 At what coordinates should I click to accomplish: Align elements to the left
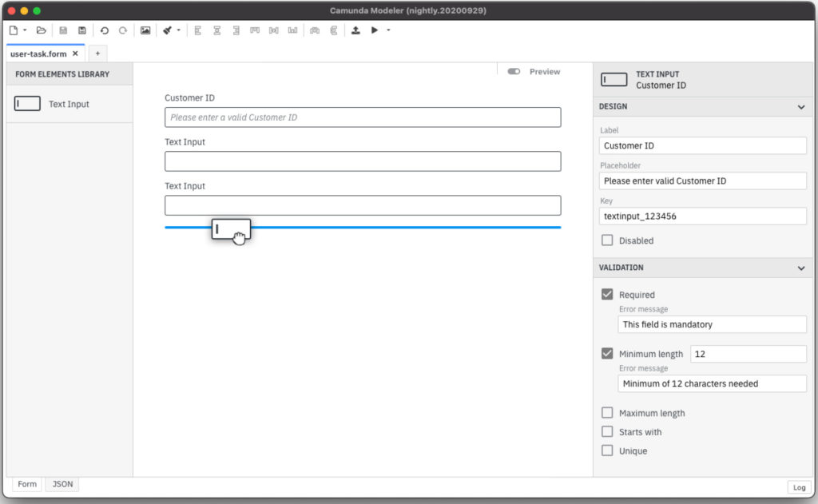click(198, 30)
